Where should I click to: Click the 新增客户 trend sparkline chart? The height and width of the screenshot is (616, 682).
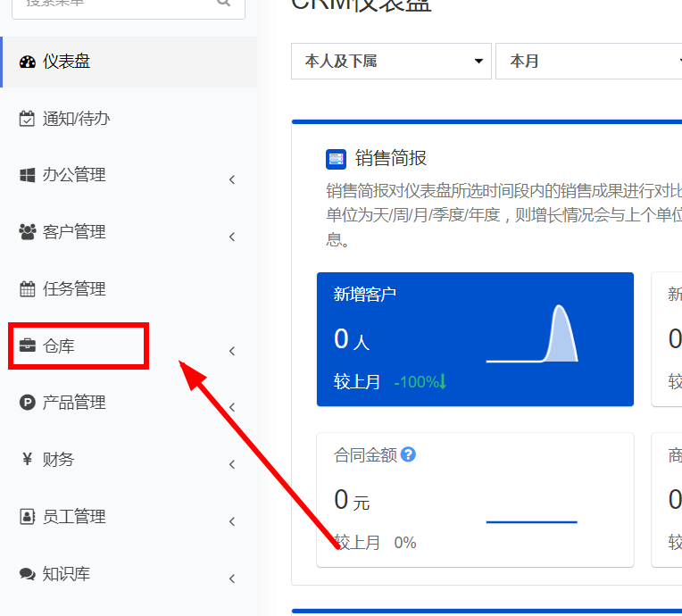pyautogui.click(x=532, y=333)
